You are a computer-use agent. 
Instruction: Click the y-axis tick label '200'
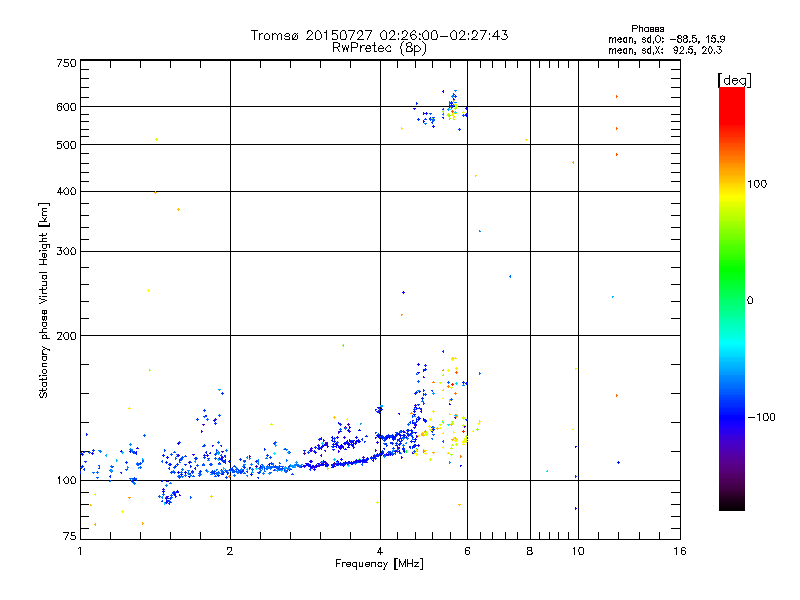66,336
